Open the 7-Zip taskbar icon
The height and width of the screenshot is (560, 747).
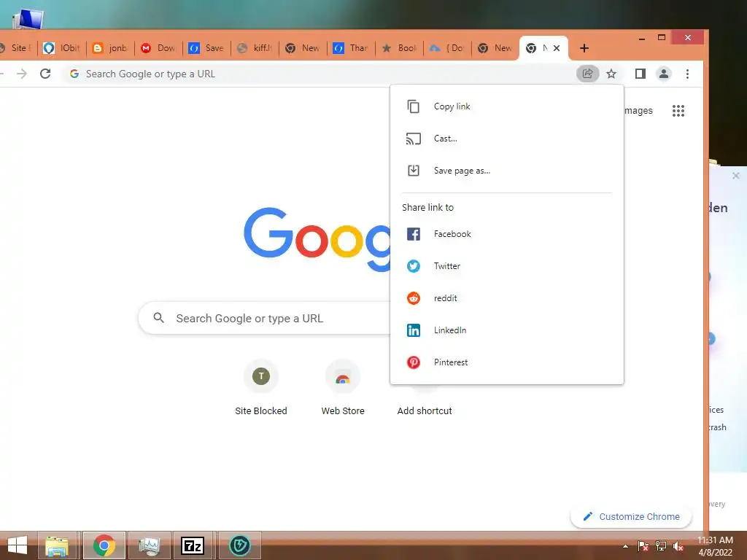click(x=193, y=545)
